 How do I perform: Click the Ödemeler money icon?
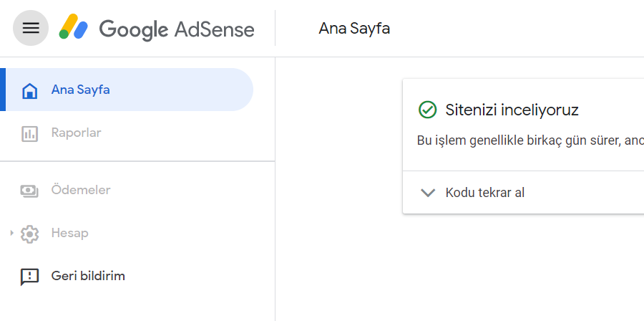click(x=29, y=191)
